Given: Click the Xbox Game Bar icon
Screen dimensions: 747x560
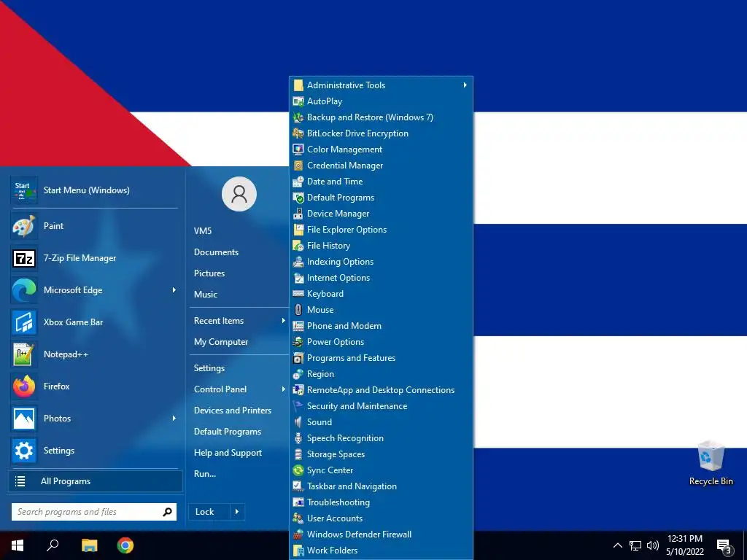Looking at the screenshot, I should [x=24, y=322].
